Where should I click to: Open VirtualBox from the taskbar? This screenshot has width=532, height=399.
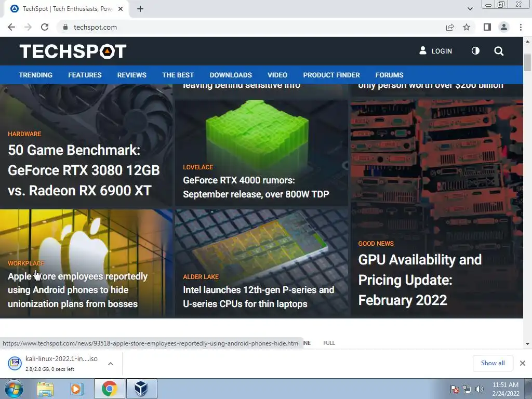pos(141,389)
